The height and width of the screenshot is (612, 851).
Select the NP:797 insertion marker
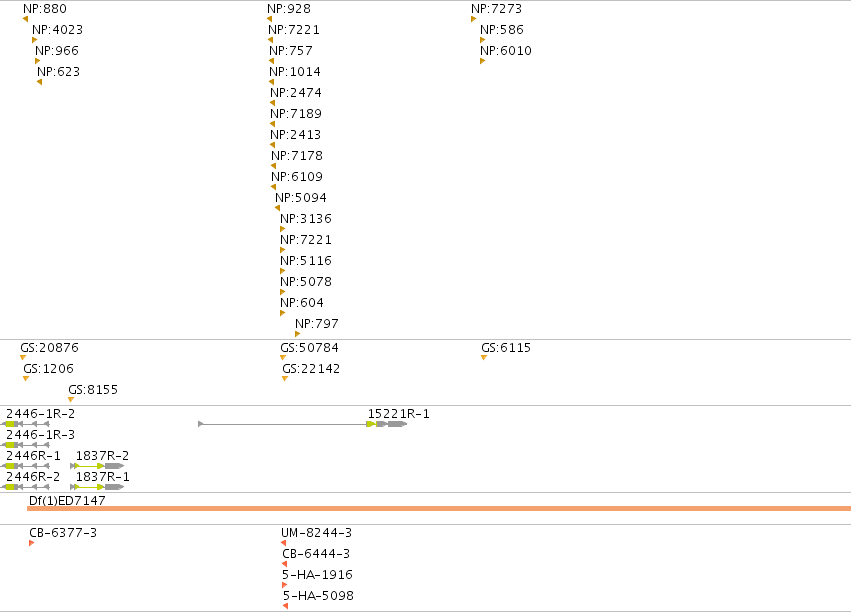click(x=297, y=334)
